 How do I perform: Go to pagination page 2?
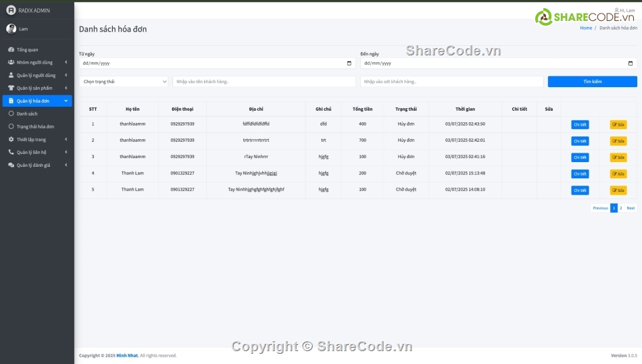click(620, 208)
